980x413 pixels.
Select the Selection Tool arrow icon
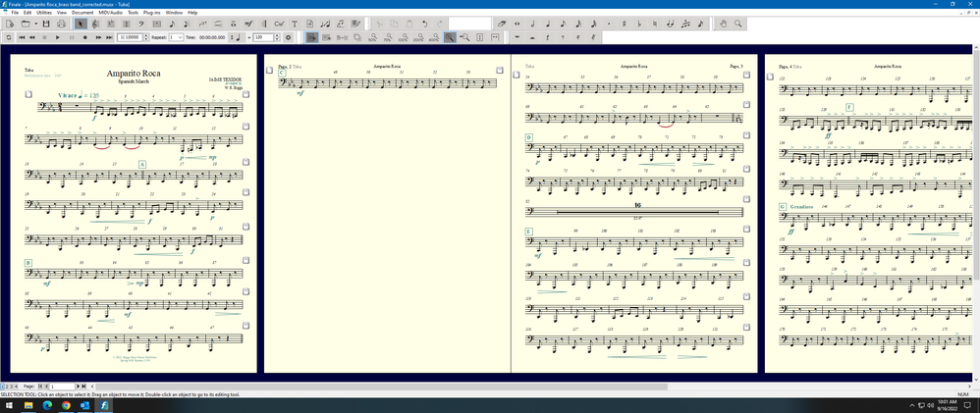[x=81, y=24]
